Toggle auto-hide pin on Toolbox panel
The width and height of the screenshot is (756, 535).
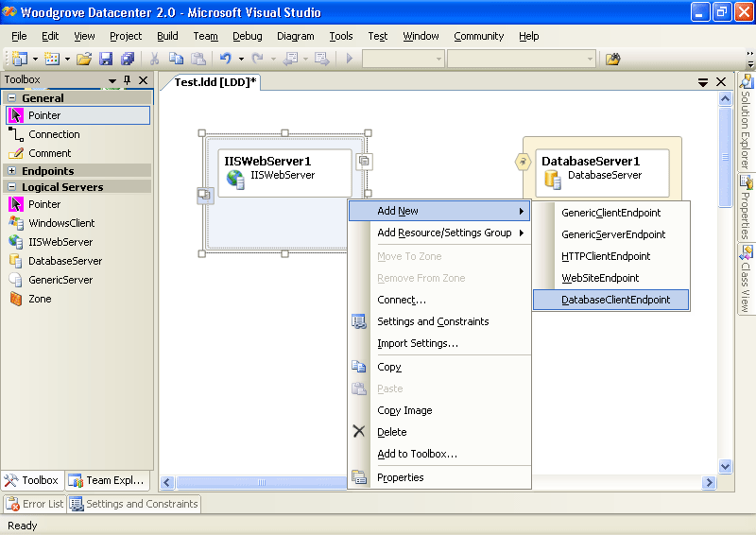[128, 80]
